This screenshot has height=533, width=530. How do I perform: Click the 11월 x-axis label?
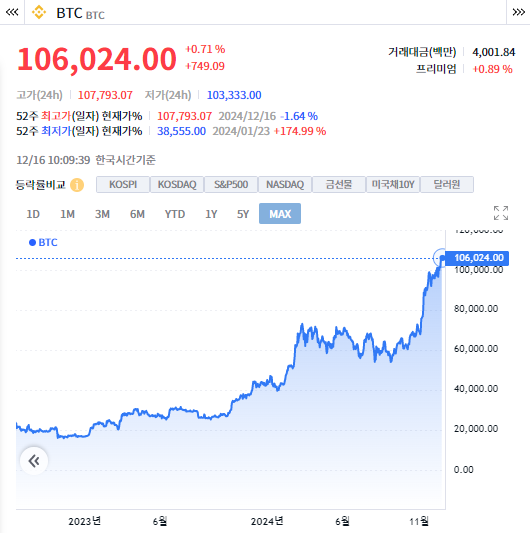pyautogui.click(x=419, y=521)
